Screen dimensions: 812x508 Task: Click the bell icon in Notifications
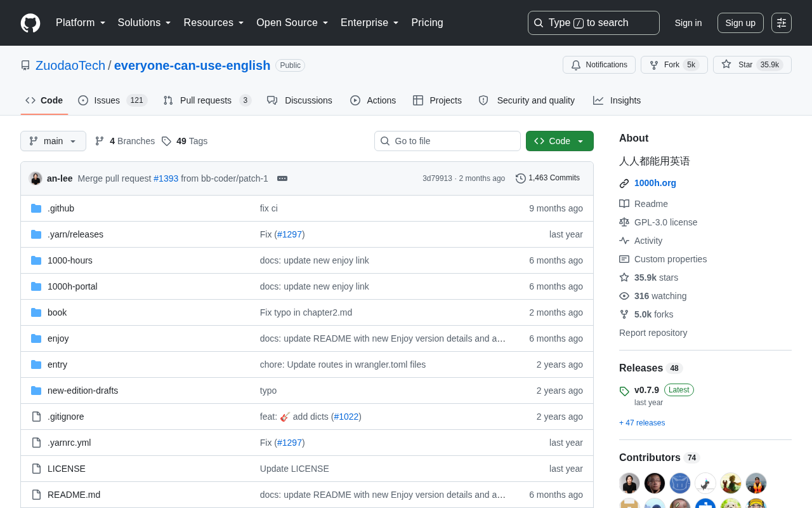pos(576,65)
